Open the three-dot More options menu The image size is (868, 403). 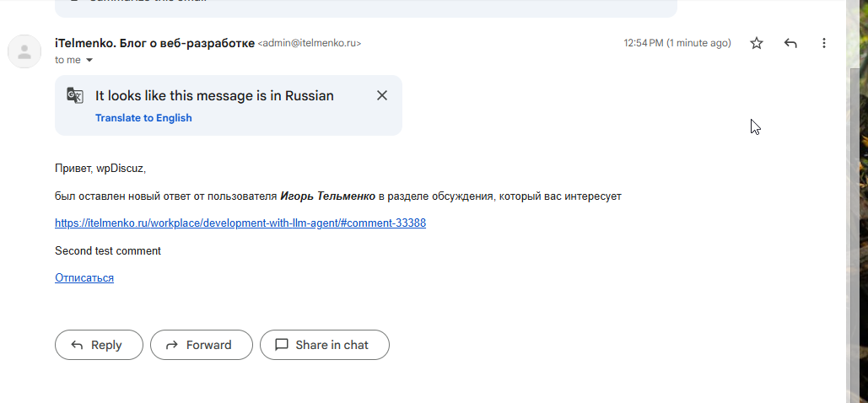click(824, 43)
